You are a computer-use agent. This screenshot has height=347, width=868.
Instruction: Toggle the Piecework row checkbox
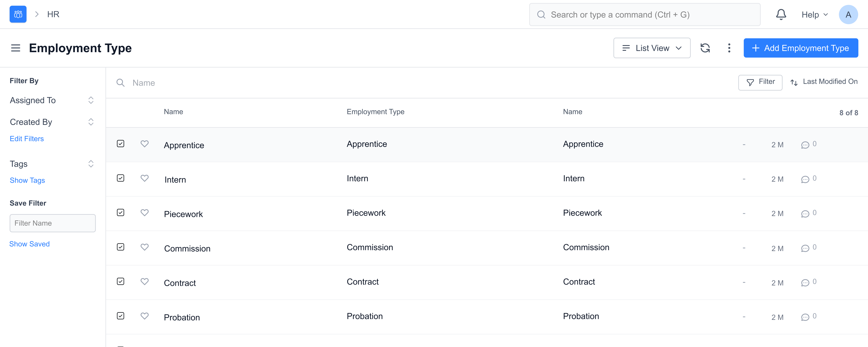click(x=121, y=213)
